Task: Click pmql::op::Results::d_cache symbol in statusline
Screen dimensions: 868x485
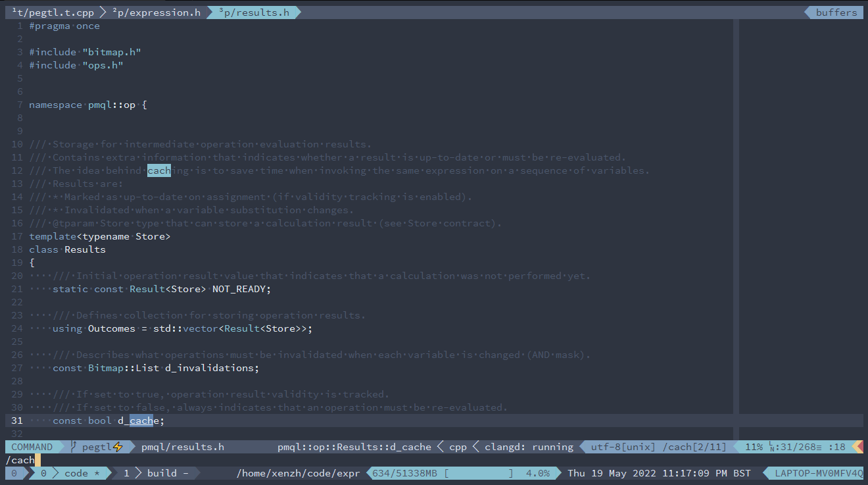Action: click(x=354, y=447)
